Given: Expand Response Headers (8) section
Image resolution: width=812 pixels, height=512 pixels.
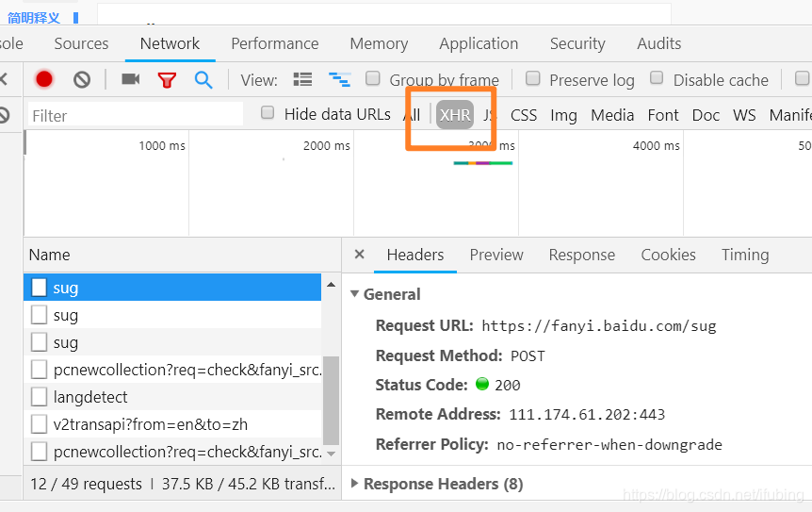Looking at the screenshot, I should coord(355,484).
